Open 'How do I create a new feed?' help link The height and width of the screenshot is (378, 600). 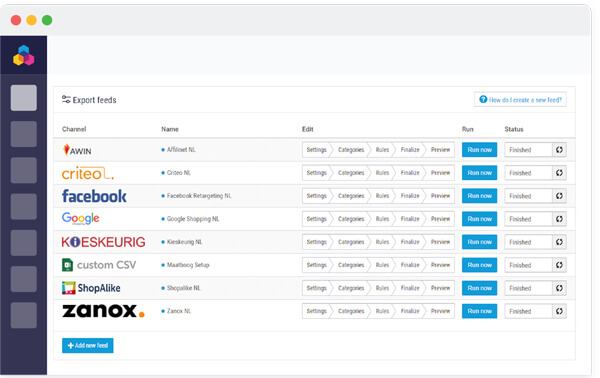(x=520, y=100)
